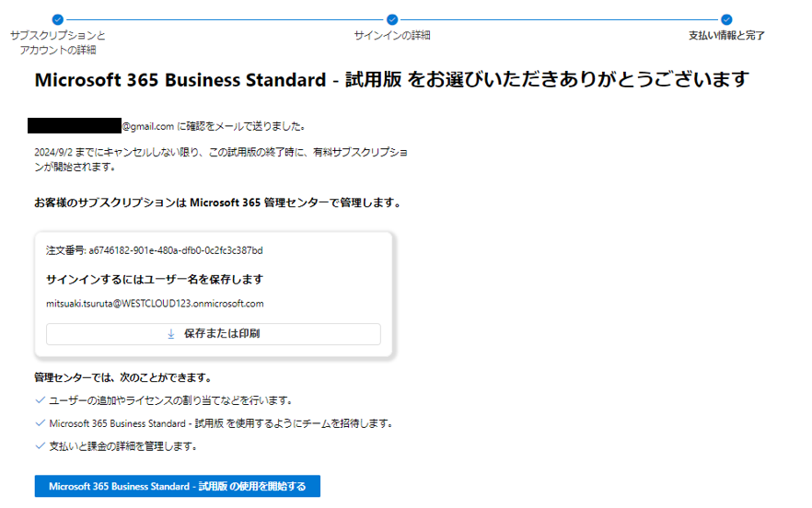Select the step label 支払い情報と完了
This screenshot has width=812, height=508.
[726, 35]
